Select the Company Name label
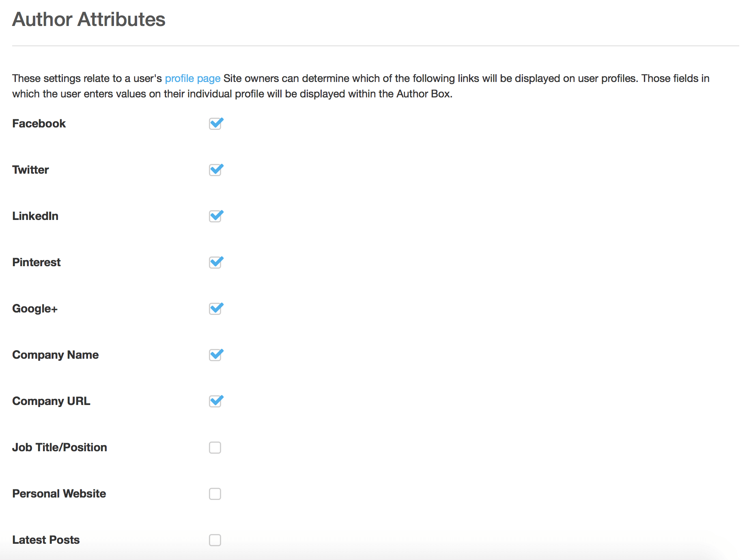This screenshot has height=560, width=749. click(55, 355)
